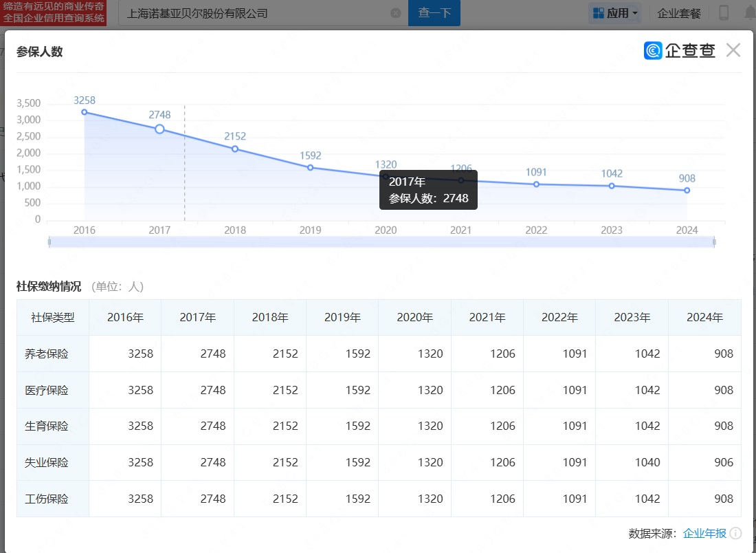756x553 pixels.
Task: Click the 生育保险 2021 value 1206
Action: (502, 426)
